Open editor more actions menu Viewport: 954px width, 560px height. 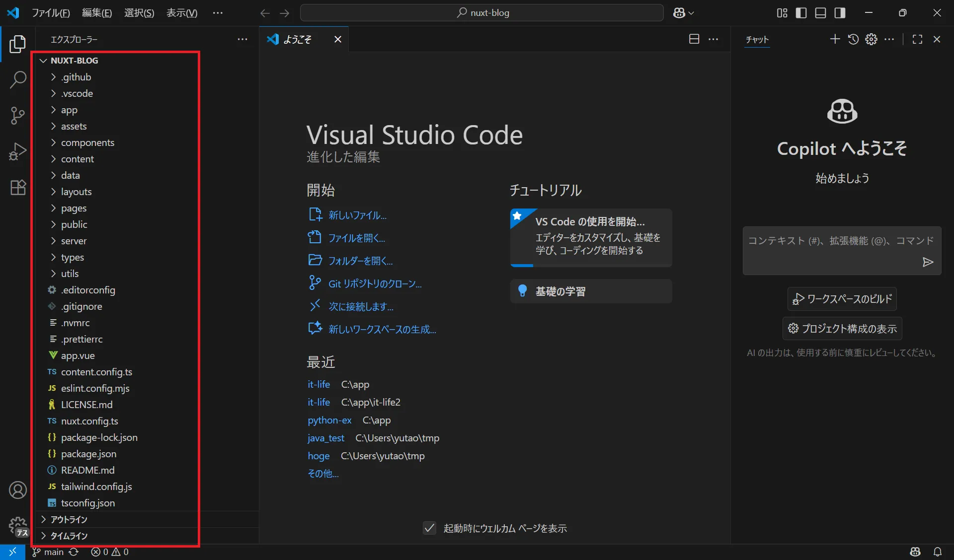713,39
